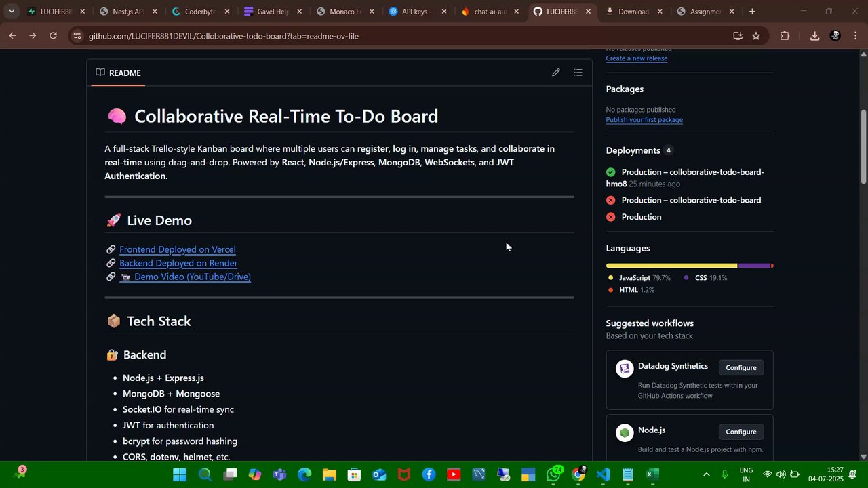Open Microsoft Teams from taskbar
Screen dimensions: 868x488
(279, 474)
